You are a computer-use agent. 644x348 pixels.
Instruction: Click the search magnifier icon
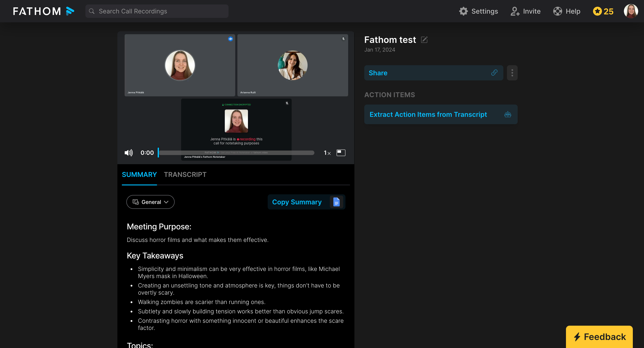pyautogui.click(x=92, y=11)
